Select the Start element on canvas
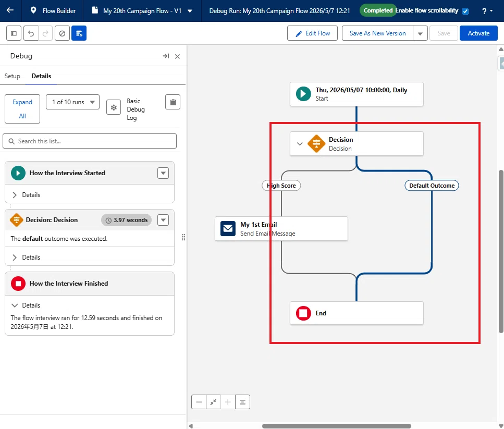 pos(357,94)
